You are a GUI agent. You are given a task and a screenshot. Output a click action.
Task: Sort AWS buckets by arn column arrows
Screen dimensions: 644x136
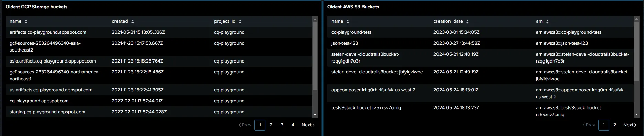[547, 22]
